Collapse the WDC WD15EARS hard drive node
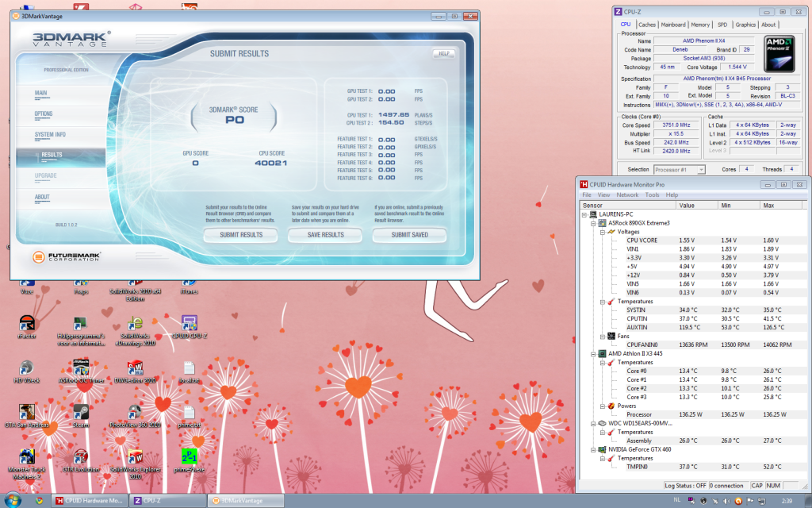Image resolution: width=812 pixels, height=508 pixels. pos(593,423)
